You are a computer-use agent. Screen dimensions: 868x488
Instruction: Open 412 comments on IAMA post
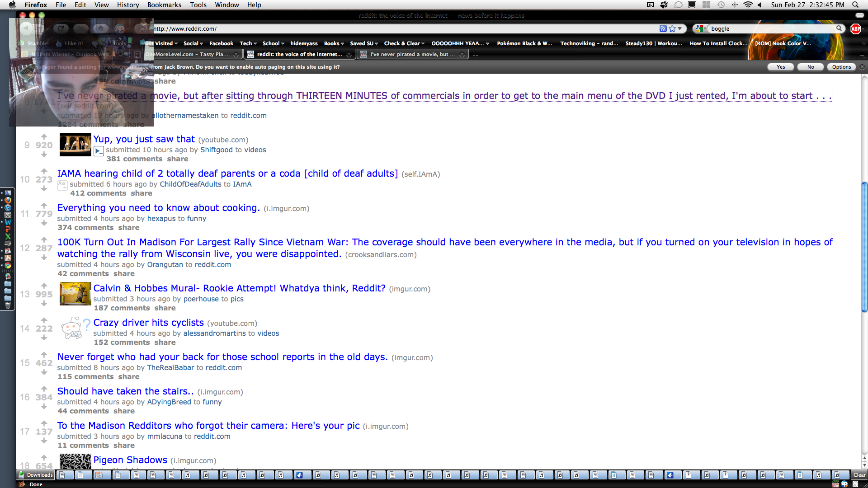click(x=98, y=193)
